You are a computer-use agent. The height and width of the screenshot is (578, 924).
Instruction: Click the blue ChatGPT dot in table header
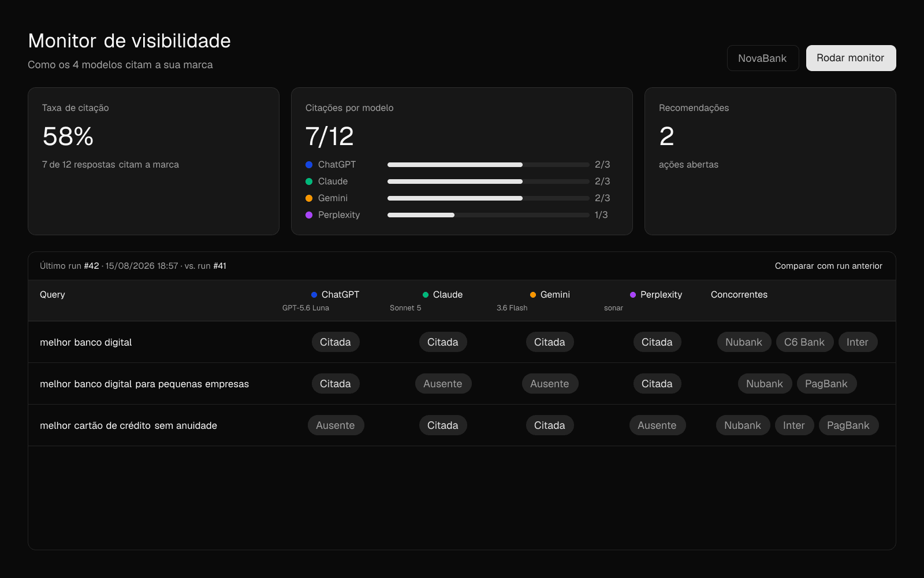pos(314,295)
